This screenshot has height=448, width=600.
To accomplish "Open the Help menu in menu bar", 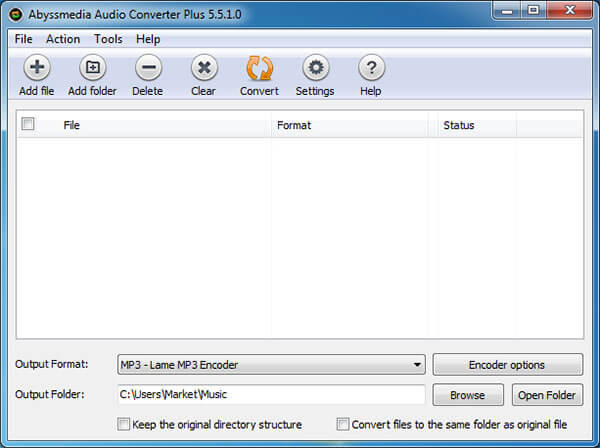I will coord(148,39).
